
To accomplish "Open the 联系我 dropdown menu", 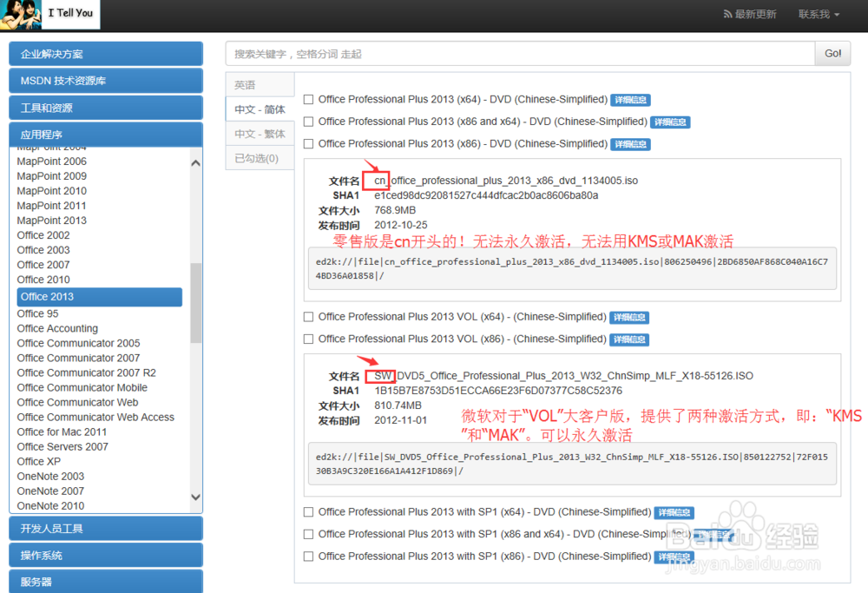I will tap(819, 15).
